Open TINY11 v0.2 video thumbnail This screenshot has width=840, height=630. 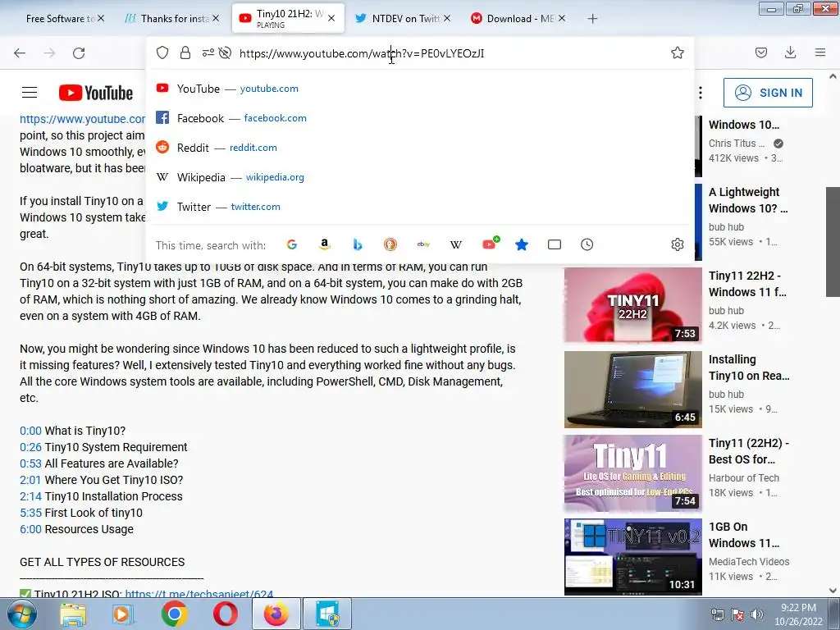coord(632,557)
